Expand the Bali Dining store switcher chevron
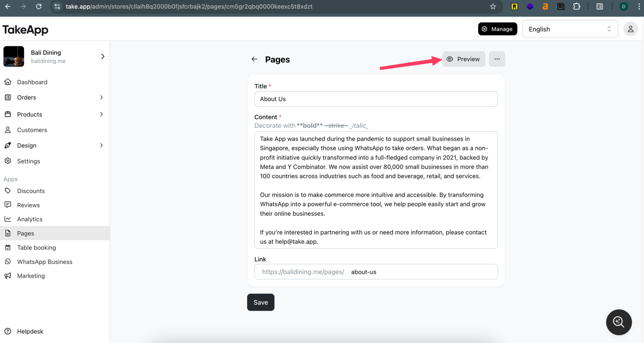This screenshot has width=644, height=343. 103,56
